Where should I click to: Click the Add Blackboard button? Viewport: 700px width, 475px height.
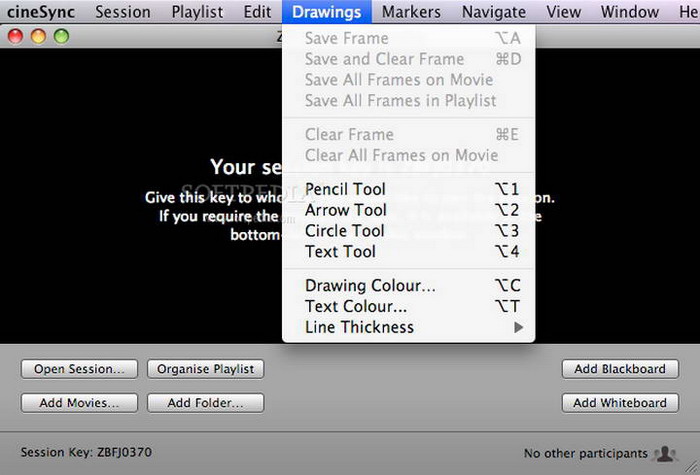[x=620, y=369]
